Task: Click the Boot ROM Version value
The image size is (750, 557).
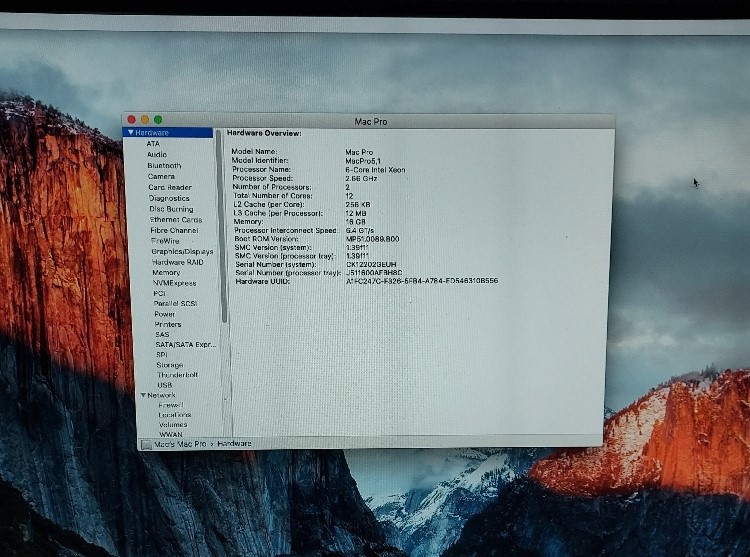Action: click(373, 239)
